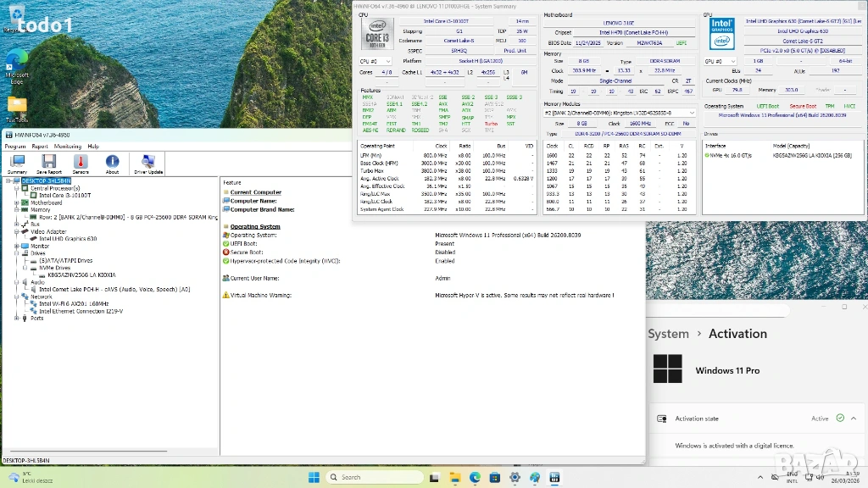Collapse the Drives tree node
The image size is (868, 488).
point(16,252)
